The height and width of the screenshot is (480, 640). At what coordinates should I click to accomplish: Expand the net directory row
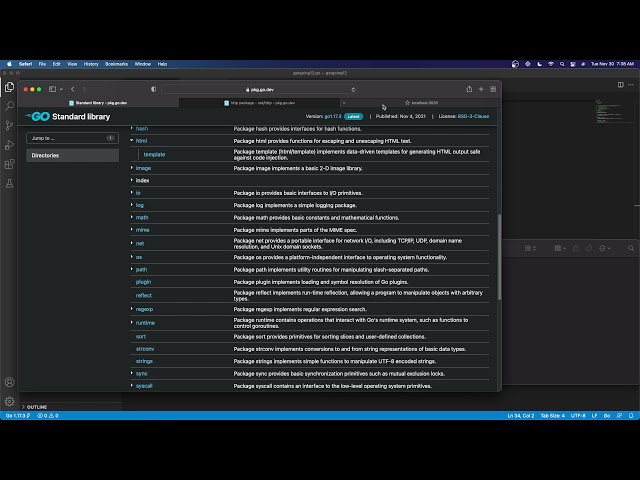(132, 243)
